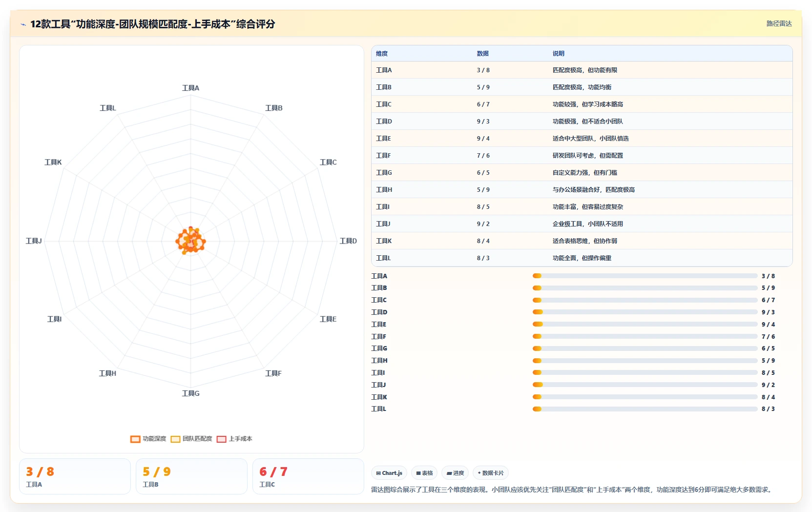Click the 工具D progress bar

[x=645, y=312]
